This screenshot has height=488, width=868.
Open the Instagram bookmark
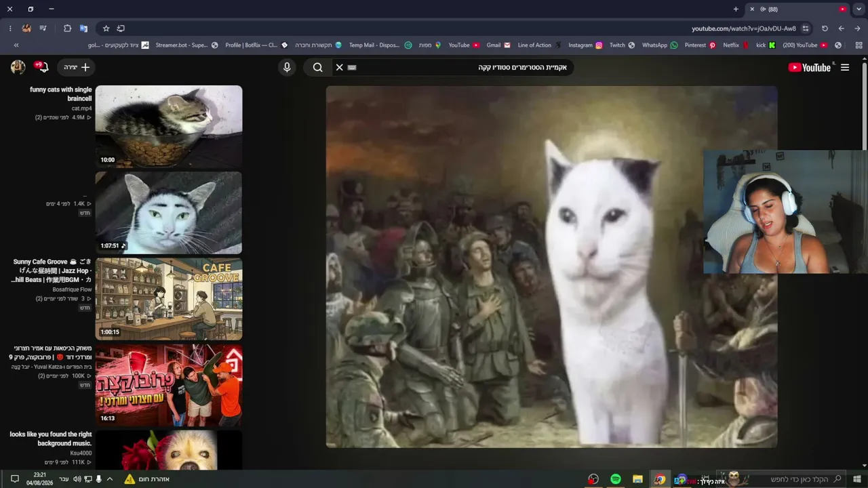point(585,45)
